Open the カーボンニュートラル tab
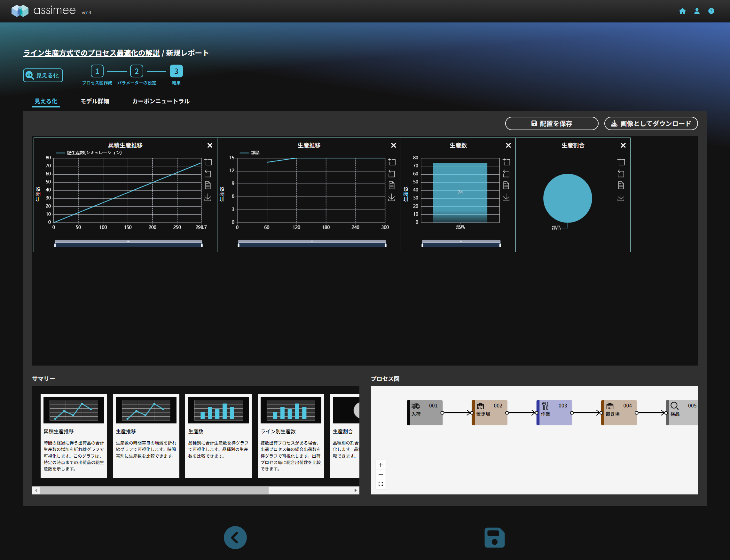This screenshot has width=730, height=560. (161, 101)
